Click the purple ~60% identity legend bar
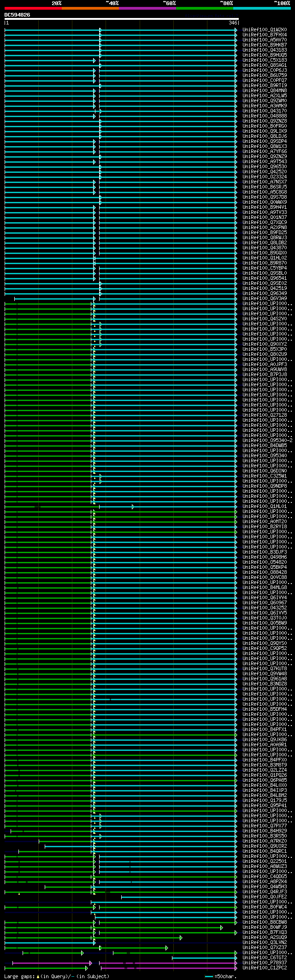295x980 pixels. [x=147, y=8]
